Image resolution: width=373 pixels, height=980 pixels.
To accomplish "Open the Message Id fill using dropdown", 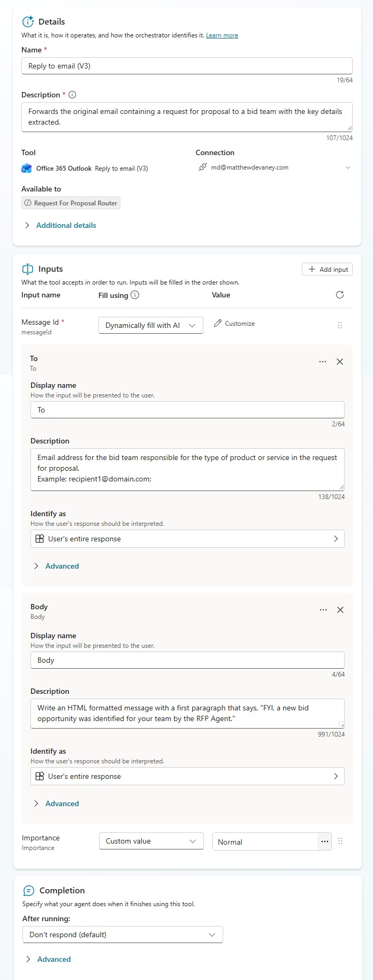I will click(150, 325).
